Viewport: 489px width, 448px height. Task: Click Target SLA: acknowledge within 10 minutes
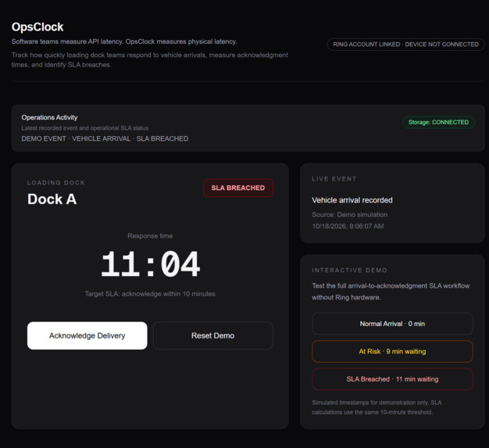(x=150, y=294)
